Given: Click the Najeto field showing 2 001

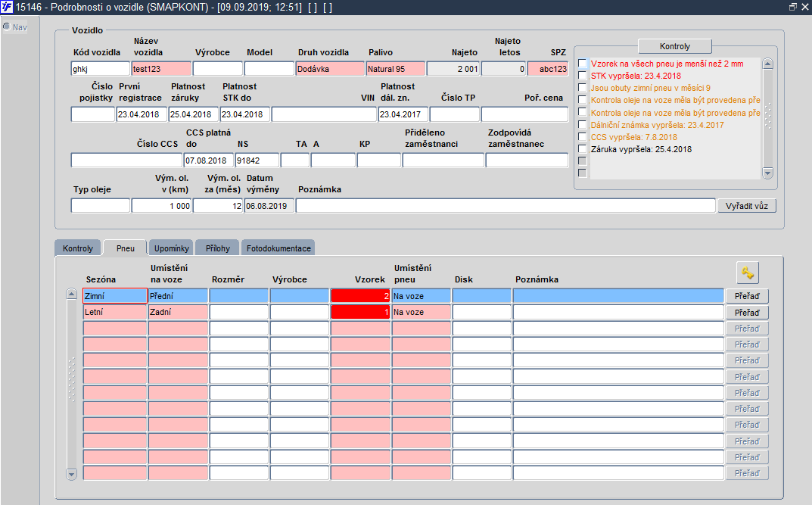Looking at the screenshot, I should (453, 69).
